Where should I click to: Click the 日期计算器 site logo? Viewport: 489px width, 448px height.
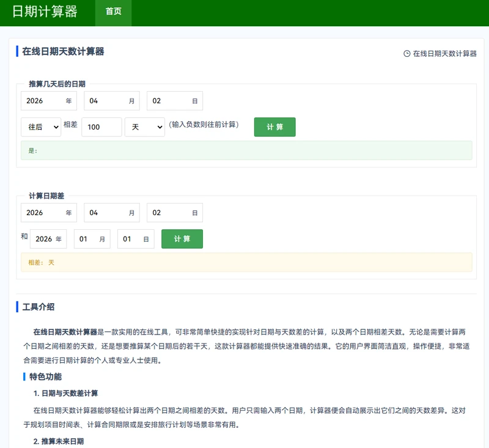[x=45, y=12]
